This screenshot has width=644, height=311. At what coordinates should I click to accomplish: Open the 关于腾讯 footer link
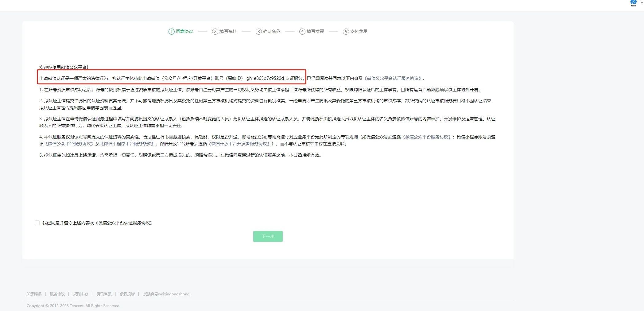tap(34, 294)
